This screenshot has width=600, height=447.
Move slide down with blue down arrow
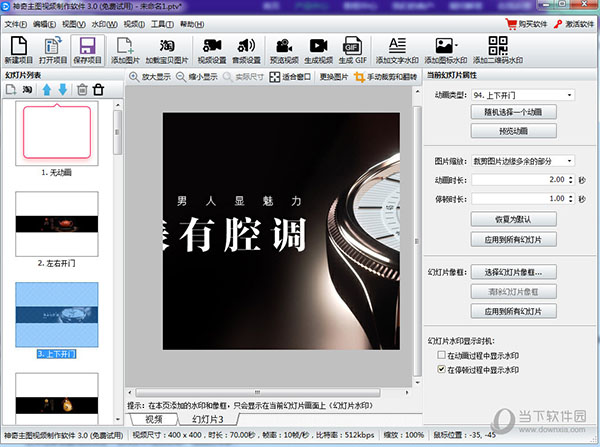63,90
